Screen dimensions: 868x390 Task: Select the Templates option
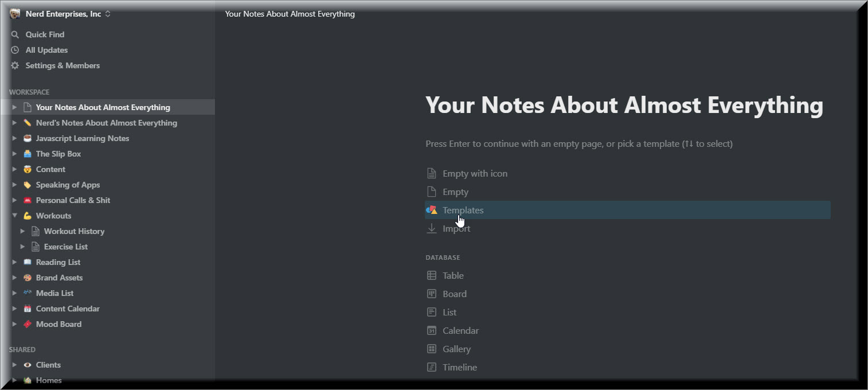[x=627, y=210]
